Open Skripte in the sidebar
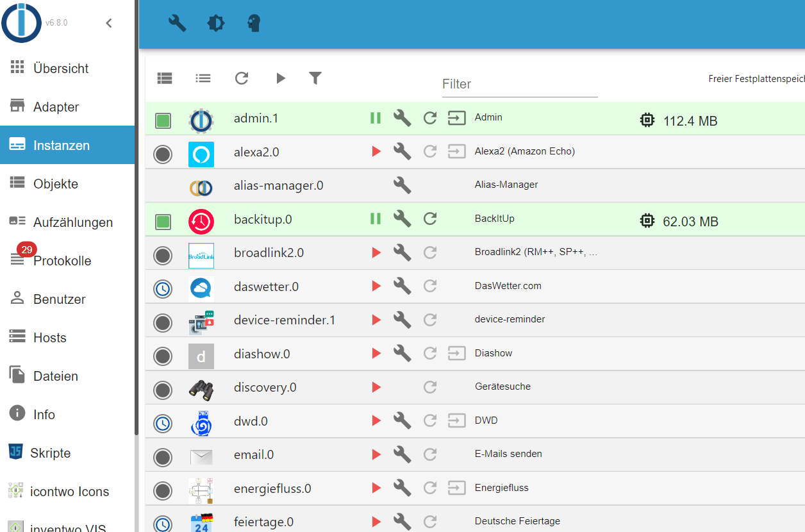 click(x=67, y=453)
